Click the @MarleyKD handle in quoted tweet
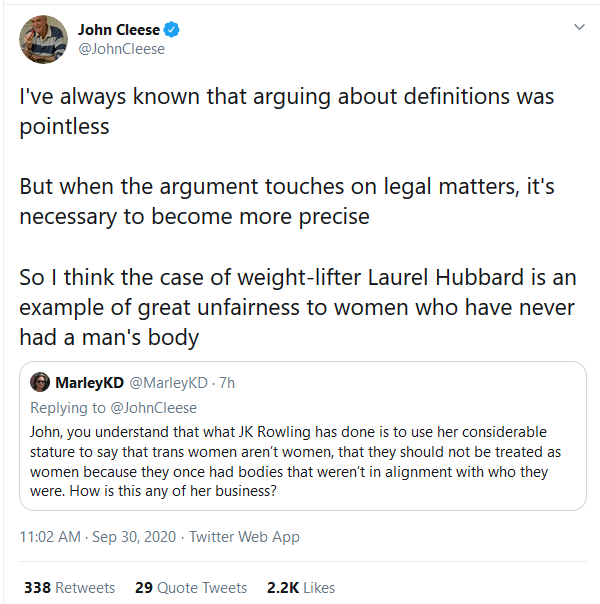Viewport: 600px width, 604px height. click(x=168, y=383)
